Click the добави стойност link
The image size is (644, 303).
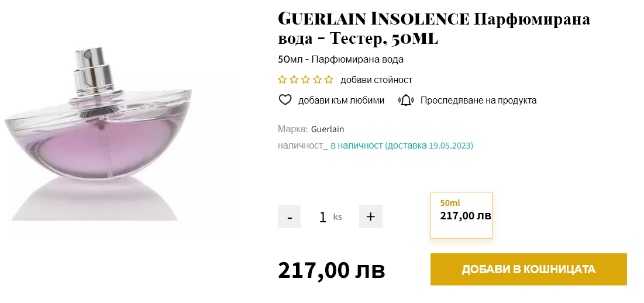pos(377,80)
